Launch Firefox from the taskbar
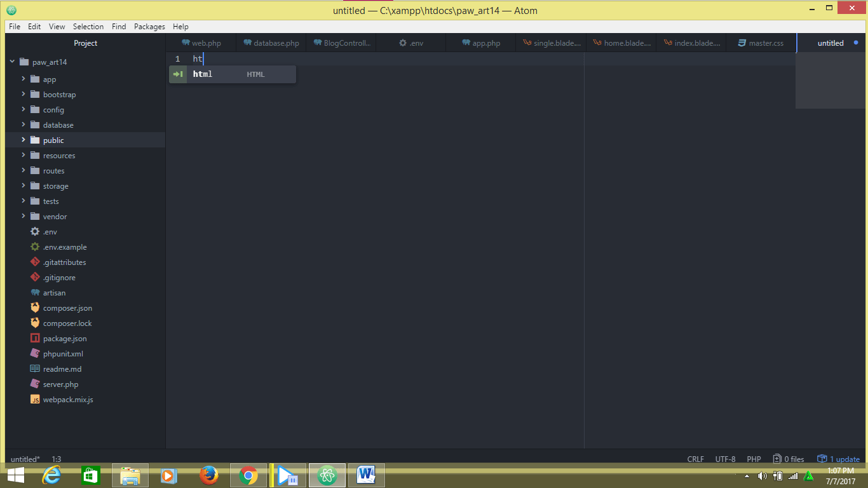The height and width of the screenshot is (488, 868). tap(208, 475)
